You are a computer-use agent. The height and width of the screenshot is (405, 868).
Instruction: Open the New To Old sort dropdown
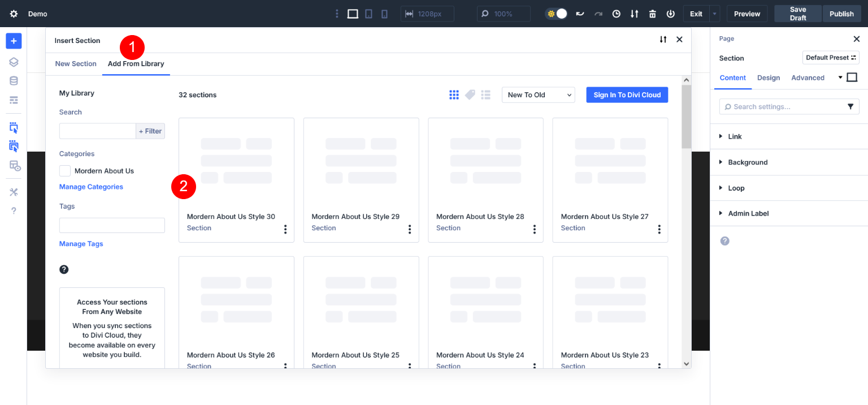(539, 95)
